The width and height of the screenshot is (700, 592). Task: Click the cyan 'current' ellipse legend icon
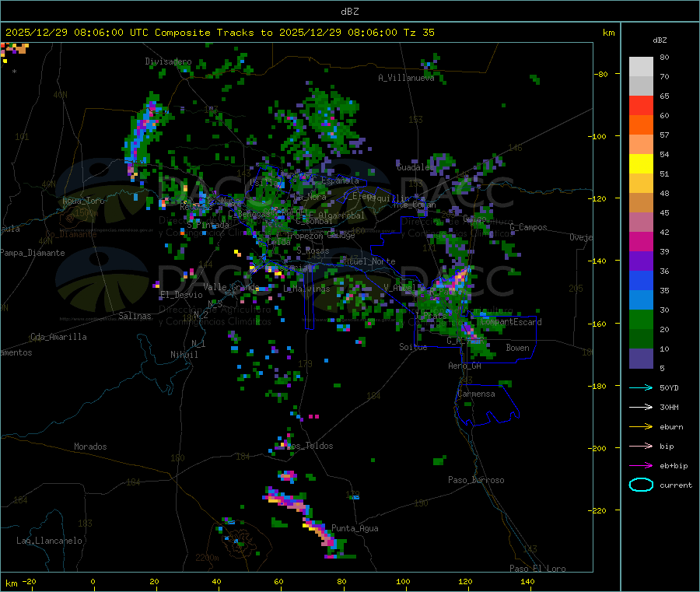coord(641,485)
